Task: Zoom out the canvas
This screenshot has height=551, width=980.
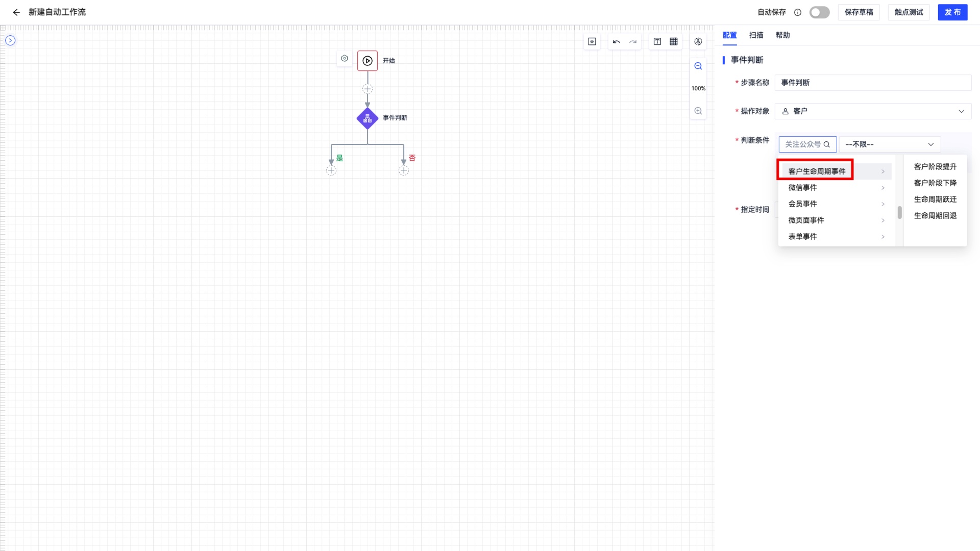Action: pos(698,66)
